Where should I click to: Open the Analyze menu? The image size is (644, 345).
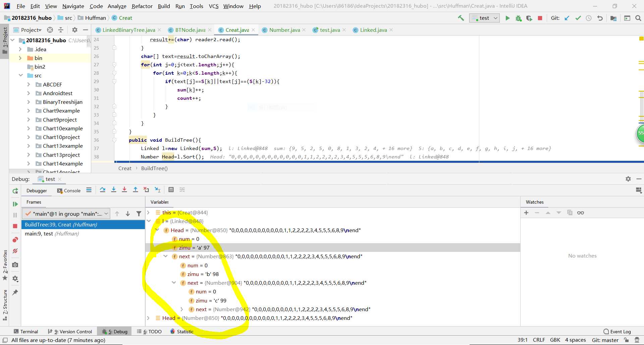click(117, 6)
